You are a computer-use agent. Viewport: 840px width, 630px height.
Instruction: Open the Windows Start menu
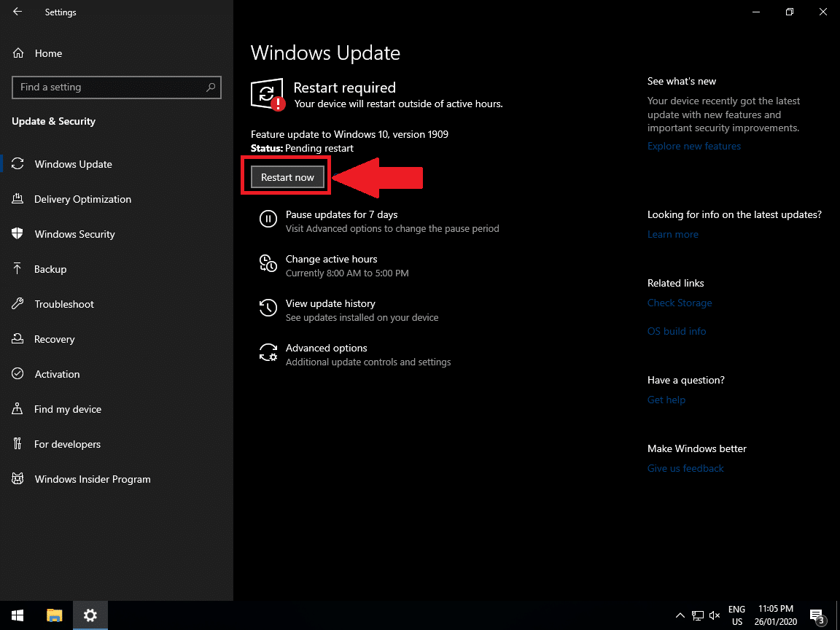[x=17, y=615]
